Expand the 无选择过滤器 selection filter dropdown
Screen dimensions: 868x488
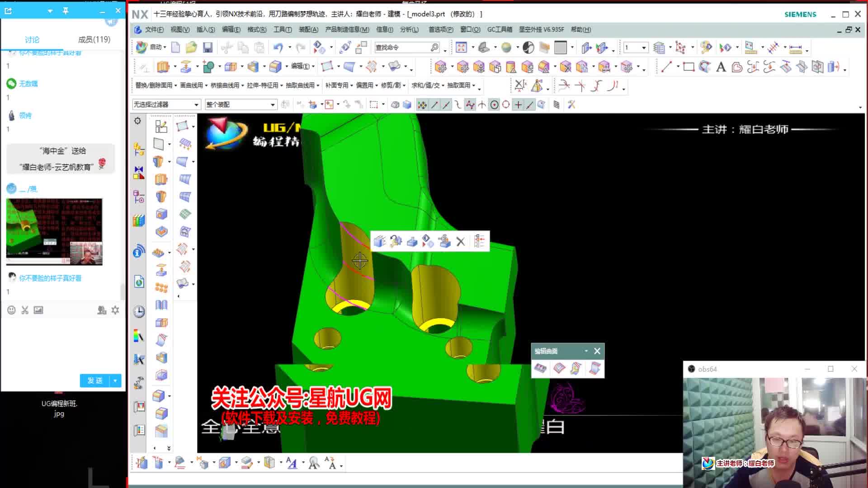point(196,104)
